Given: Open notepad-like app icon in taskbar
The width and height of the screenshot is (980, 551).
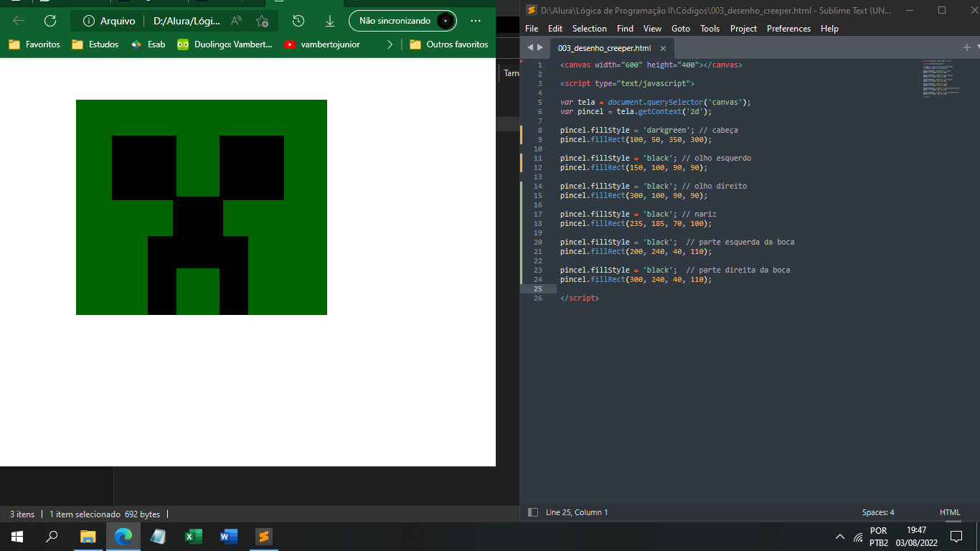Looking at the screenshot, I should (158, 536).
